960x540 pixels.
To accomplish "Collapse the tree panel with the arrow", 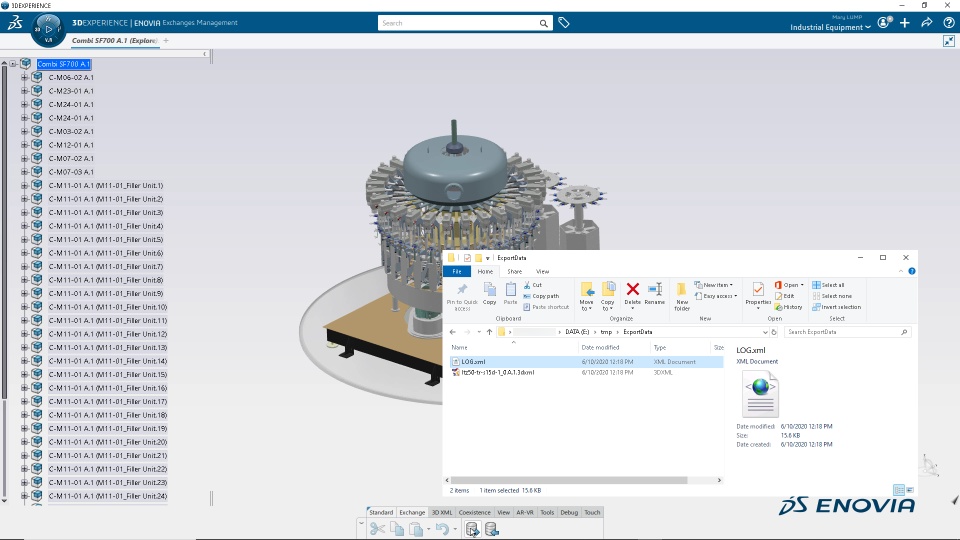I will coord(204,54).
